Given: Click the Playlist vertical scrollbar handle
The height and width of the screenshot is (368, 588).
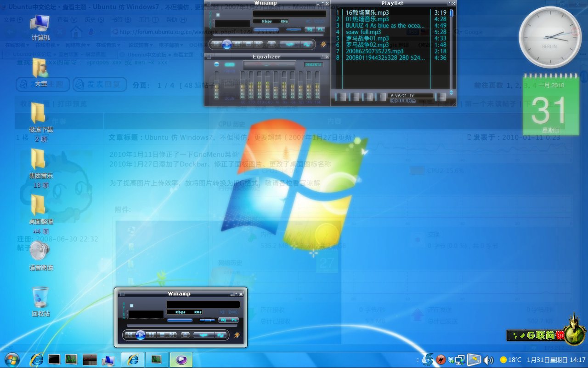Looking at the screenshot, I should [x=452, y=13].
